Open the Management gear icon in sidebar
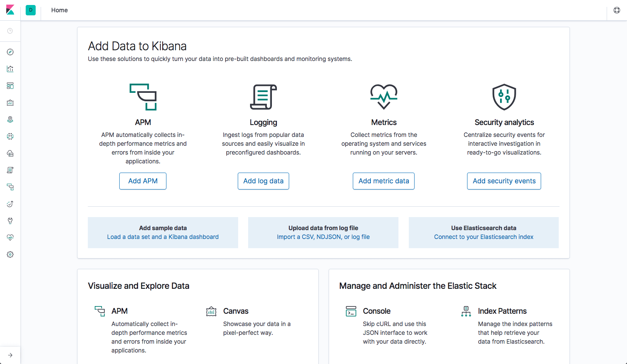The width and height of the screenshot is (627, 364). [x=10, y=255]
